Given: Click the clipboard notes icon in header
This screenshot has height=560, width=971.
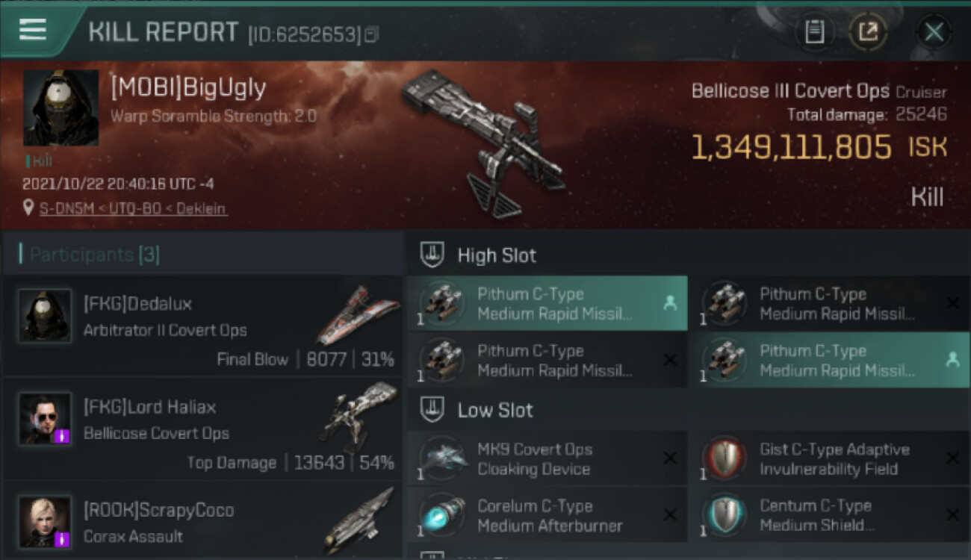Looking at the screenshot, I should pos(814,31).
